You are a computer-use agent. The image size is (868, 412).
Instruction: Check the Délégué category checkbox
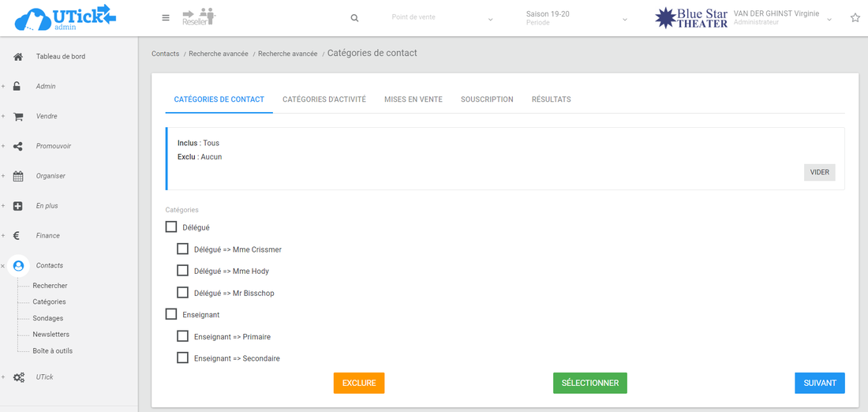coord(171,227)
